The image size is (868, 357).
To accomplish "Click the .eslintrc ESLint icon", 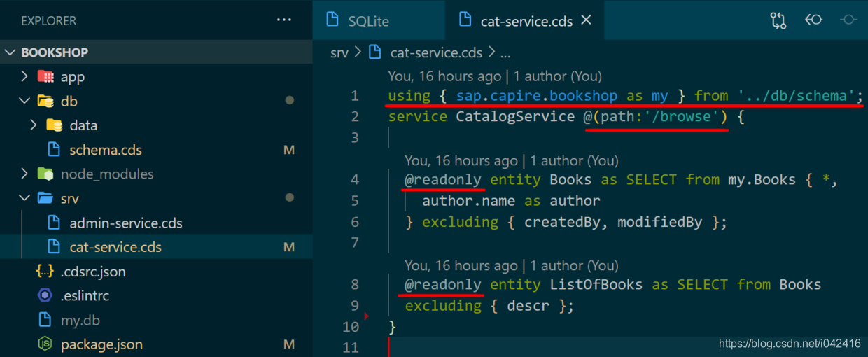I will point(45,296).
